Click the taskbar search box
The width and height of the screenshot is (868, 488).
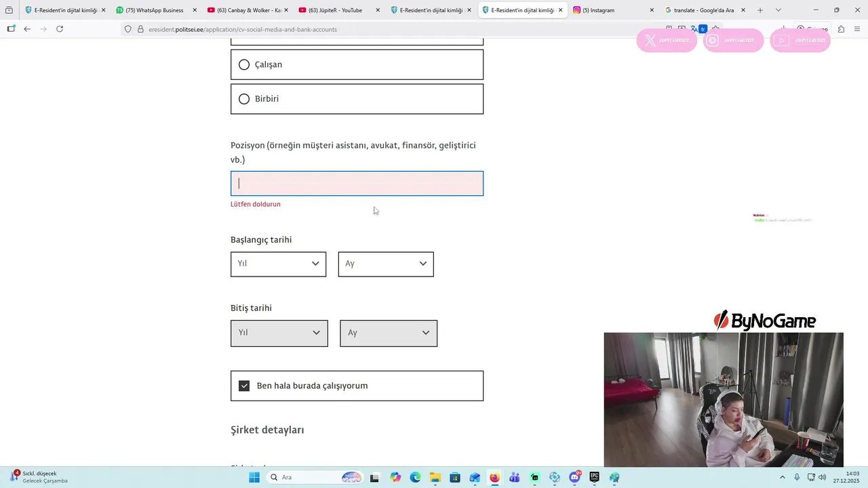coord(315,477)
